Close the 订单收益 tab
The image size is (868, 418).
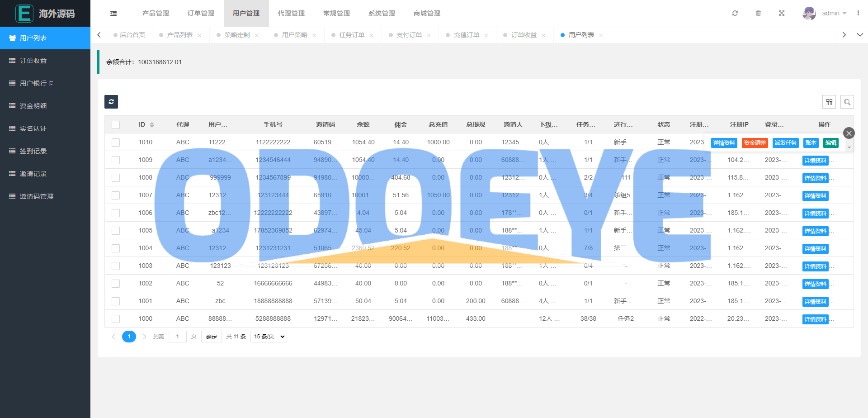point(544,35)
